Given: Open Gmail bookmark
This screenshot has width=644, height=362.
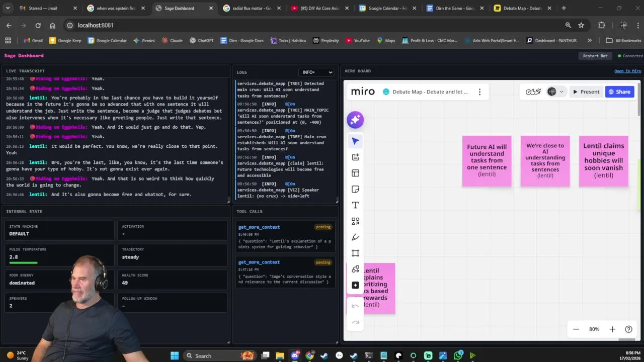Looking at the screenshot, I should point(32,41).
